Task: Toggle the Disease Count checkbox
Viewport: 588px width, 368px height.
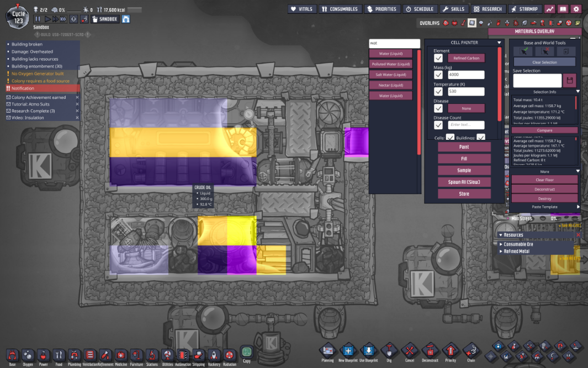Action: pos(438,125)
